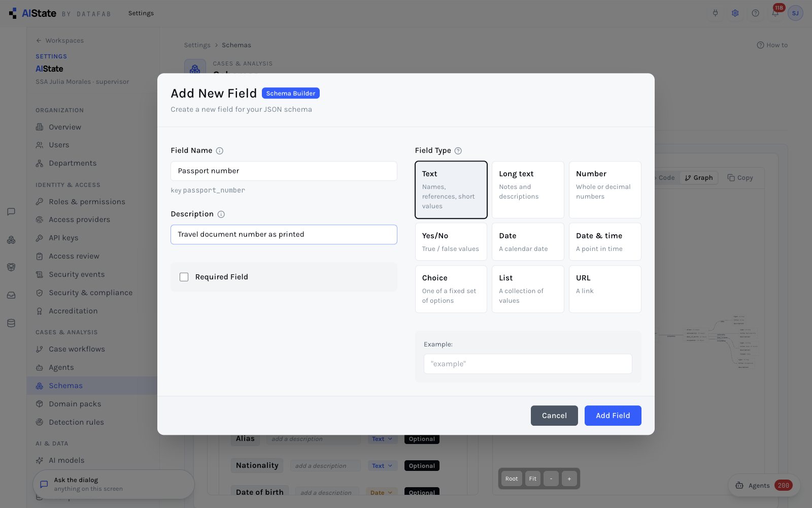The width and height of the screenshot is (812, 508).
Task: Choose the Date & time field type
Action: pyautogui.click(x=605, y=242)
